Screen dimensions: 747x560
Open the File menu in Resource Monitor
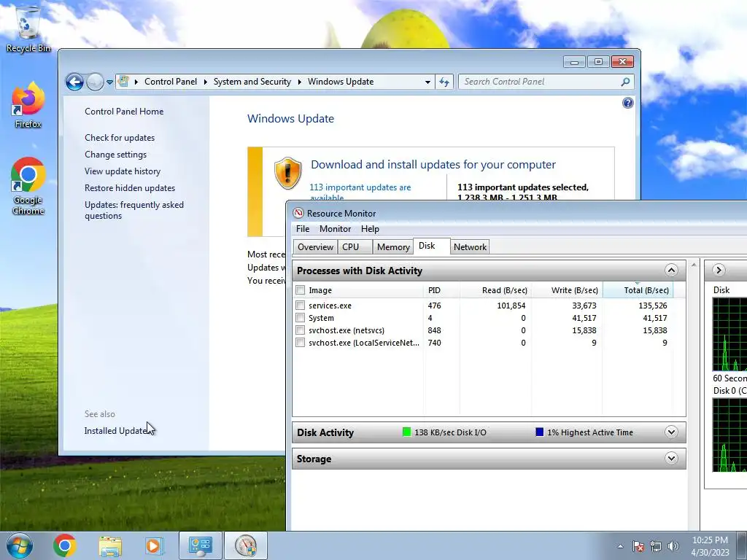[x=303, y=228]
